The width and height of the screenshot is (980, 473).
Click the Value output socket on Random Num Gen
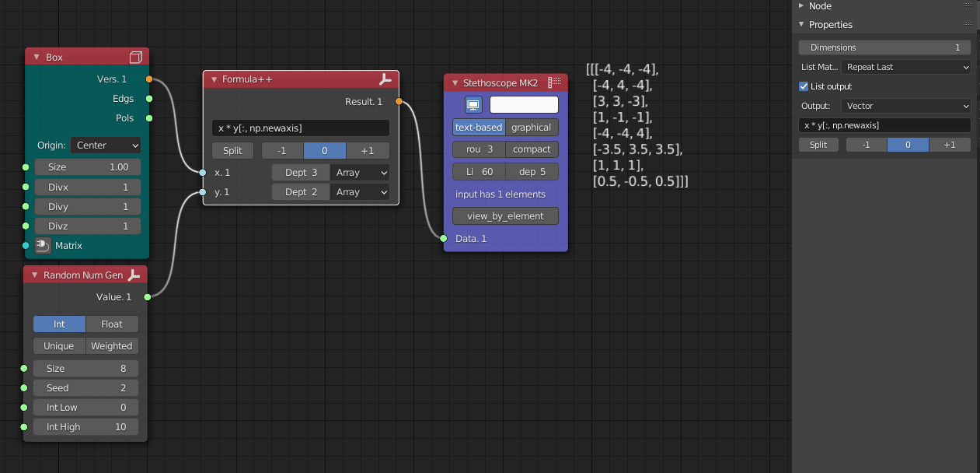148,297
